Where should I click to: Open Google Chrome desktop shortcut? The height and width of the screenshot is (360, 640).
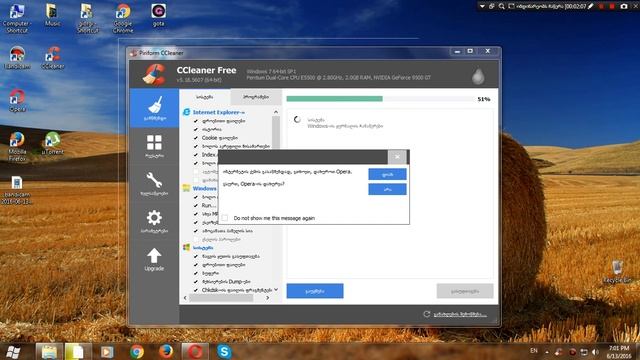(x=123, y=18)
